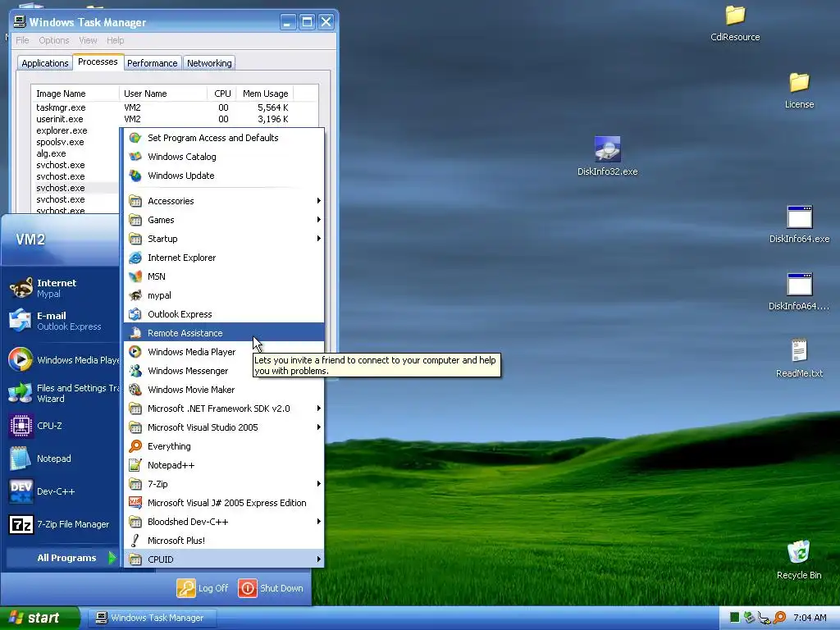Open File menu in Task Manager
This screenshot has height=630, width=840.
[22, 40]
